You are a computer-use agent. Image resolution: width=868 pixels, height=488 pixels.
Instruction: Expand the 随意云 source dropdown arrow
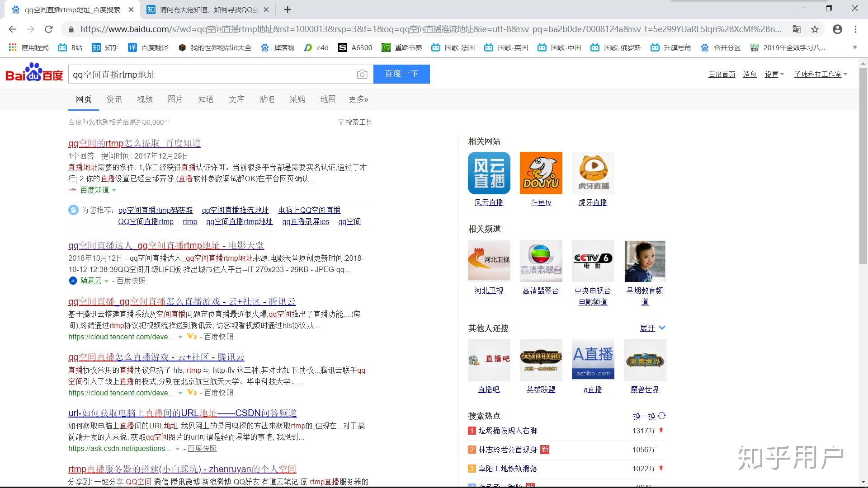tap(106, 281)
